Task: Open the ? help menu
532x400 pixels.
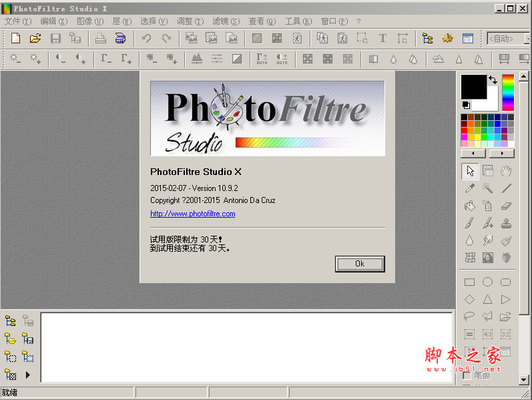Action: coord(358,21)
